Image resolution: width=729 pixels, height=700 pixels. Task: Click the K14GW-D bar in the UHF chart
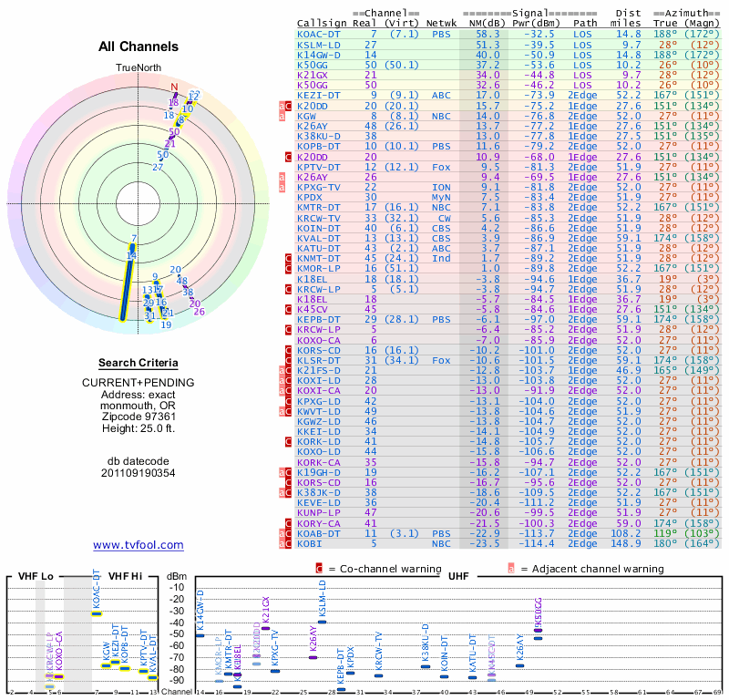pyautogui.click(x=200, y=634)
